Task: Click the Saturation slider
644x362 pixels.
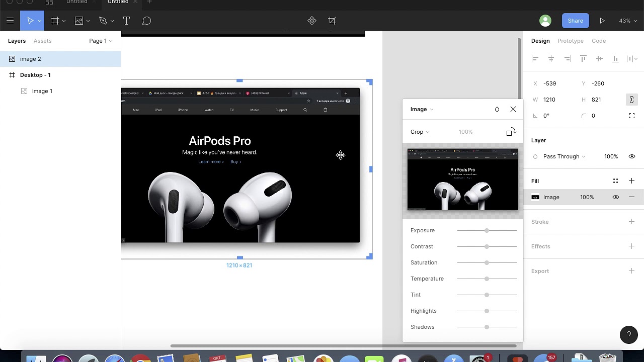Action: pos(487,262)
